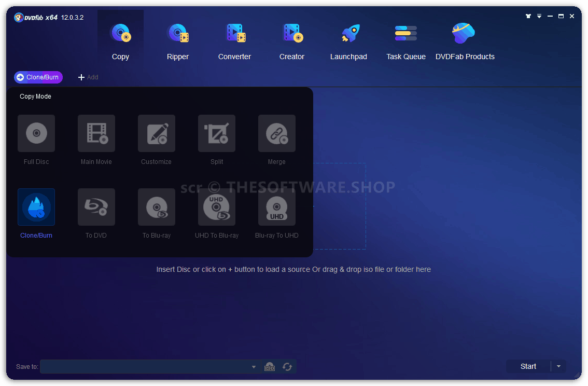Viewport: 588px width, 386px height.
Task: View the Task Queue
Action: (x=406, y=42)
